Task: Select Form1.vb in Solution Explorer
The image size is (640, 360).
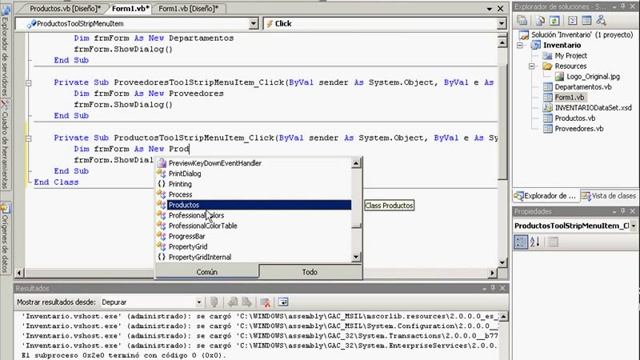Action: point(569,97)
